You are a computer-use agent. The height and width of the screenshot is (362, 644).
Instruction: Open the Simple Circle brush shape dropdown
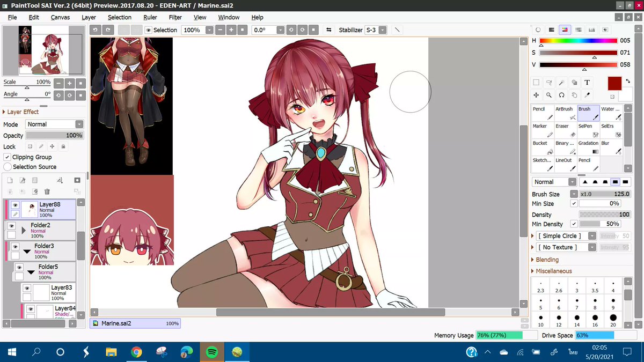pyautogui.click(x=592, y=236)
